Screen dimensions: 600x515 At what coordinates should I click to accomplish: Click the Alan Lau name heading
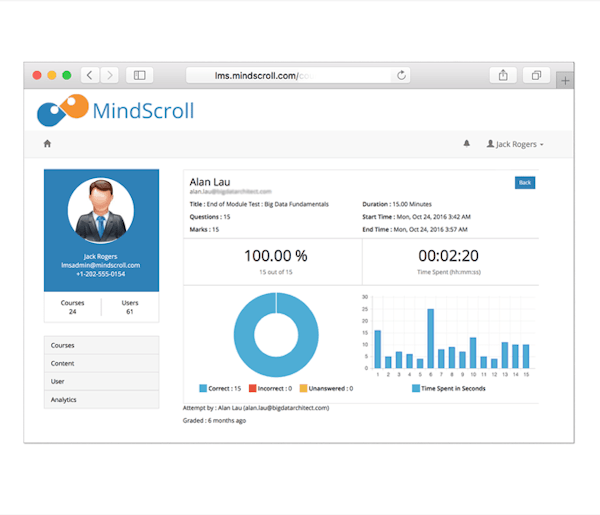(210, 182)
